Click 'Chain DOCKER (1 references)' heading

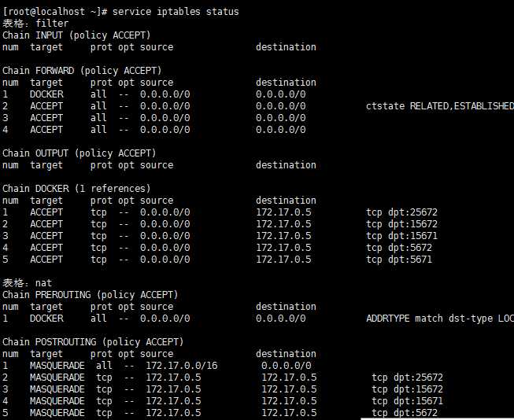76,189
